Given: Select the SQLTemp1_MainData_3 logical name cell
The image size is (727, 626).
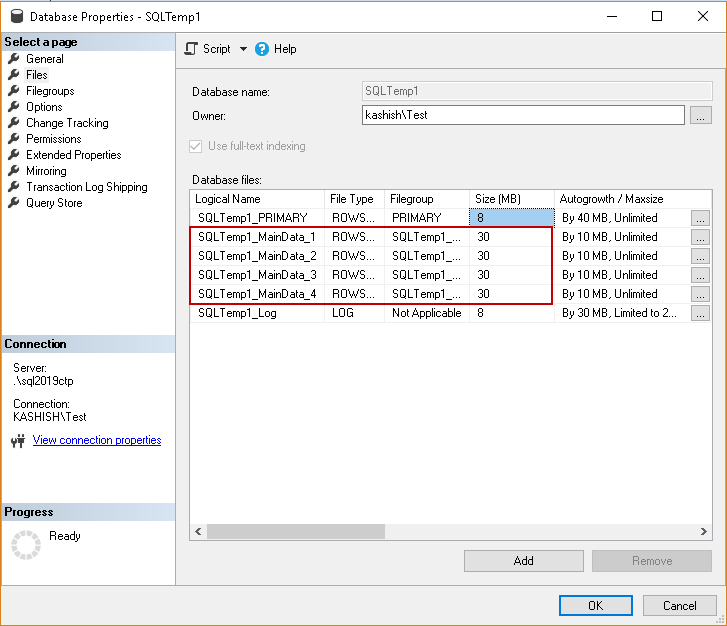Looking at the screenshot, I should click(x=257, y=275).
